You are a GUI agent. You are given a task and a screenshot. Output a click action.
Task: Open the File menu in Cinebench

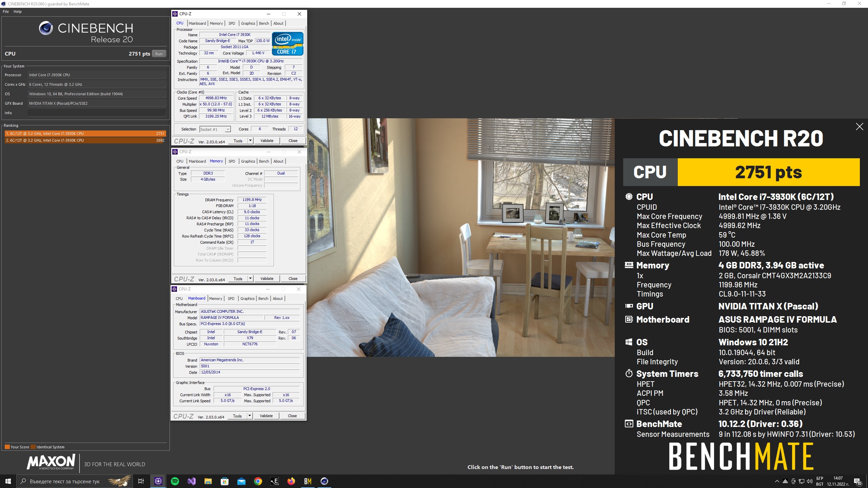(x=6, y=12)
